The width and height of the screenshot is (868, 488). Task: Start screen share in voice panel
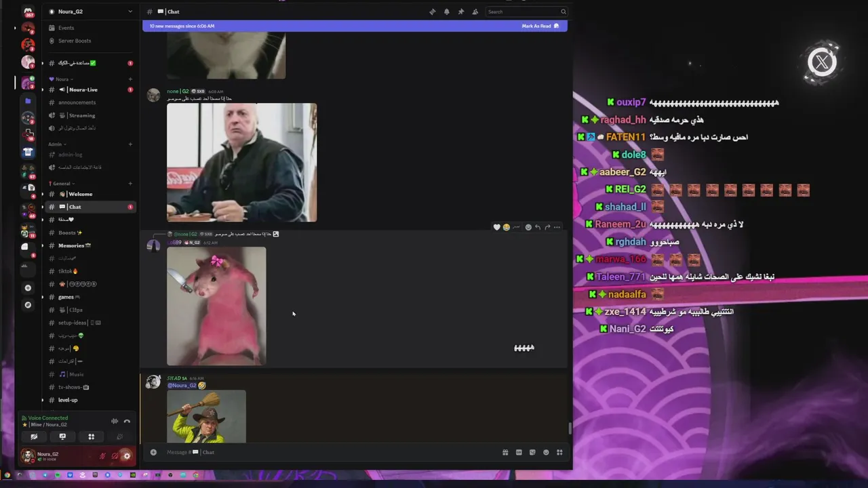tap(62, 436)
